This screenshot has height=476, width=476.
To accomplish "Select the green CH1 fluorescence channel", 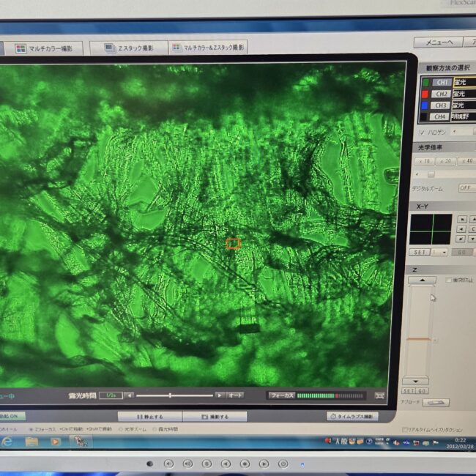I will pos(441,83).
